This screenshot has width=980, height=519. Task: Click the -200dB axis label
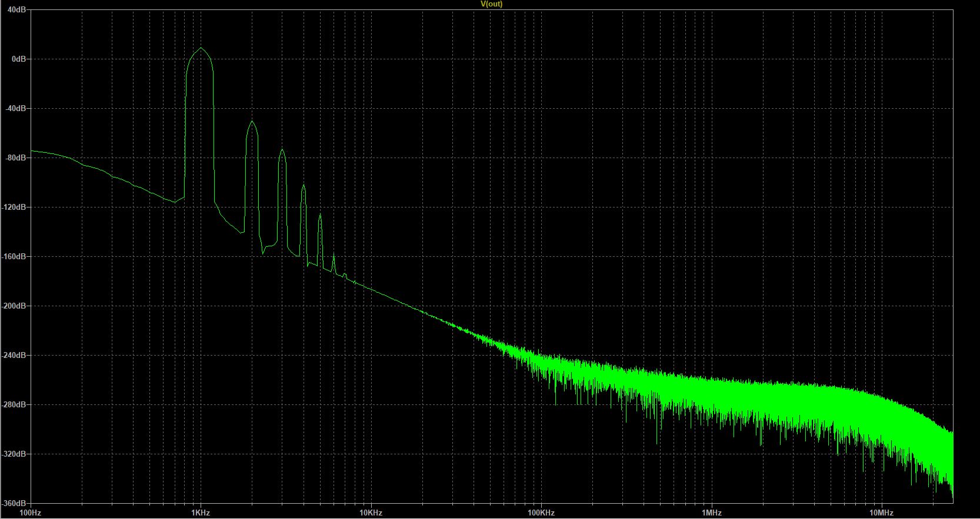(x=15, y=306)
